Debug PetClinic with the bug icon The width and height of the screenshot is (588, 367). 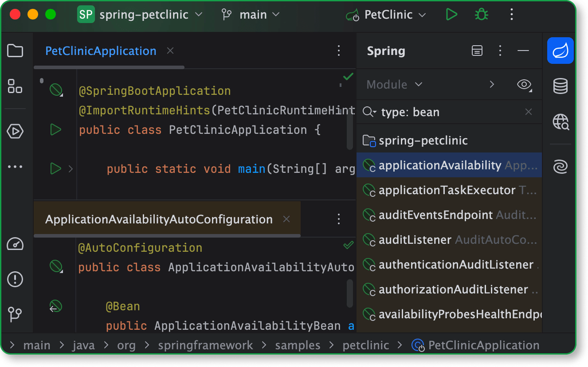coord(481,15)
